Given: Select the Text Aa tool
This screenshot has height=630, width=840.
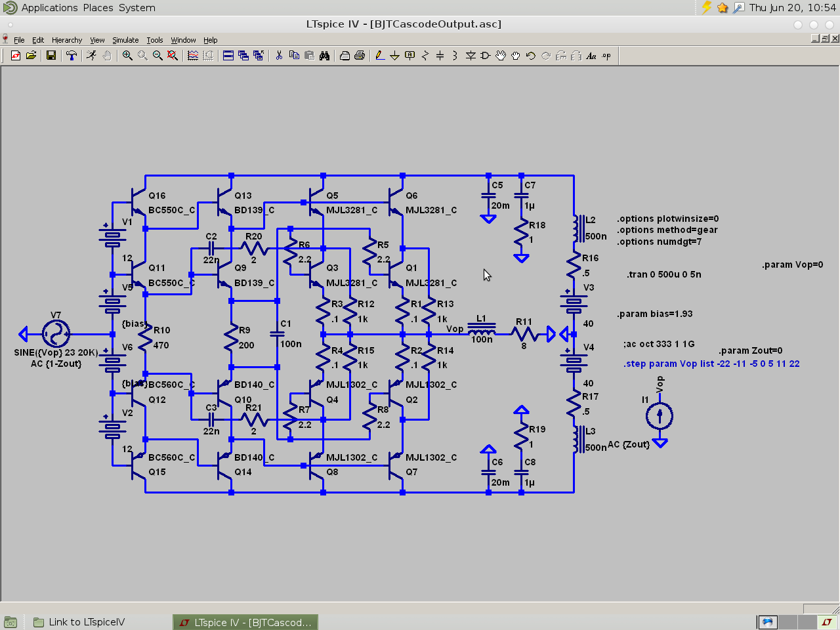Looking at the screenshot, I should point(591,56).
